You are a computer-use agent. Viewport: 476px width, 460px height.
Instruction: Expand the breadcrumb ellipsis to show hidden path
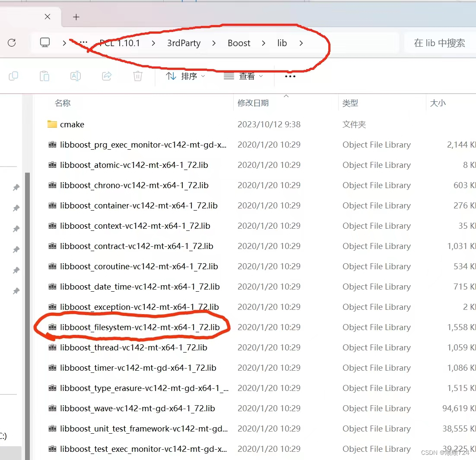[83, 43]
